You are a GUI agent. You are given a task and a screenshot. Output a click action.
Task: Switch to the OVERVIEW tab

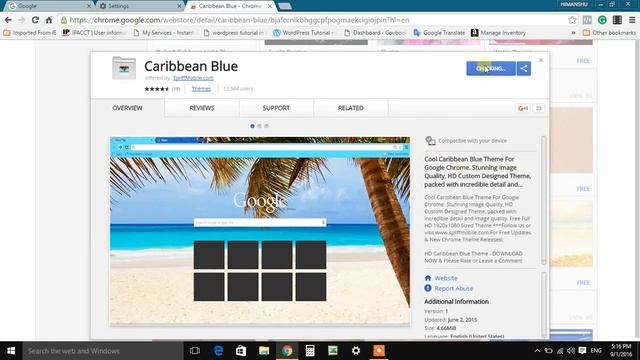click(x=127, y=108)
